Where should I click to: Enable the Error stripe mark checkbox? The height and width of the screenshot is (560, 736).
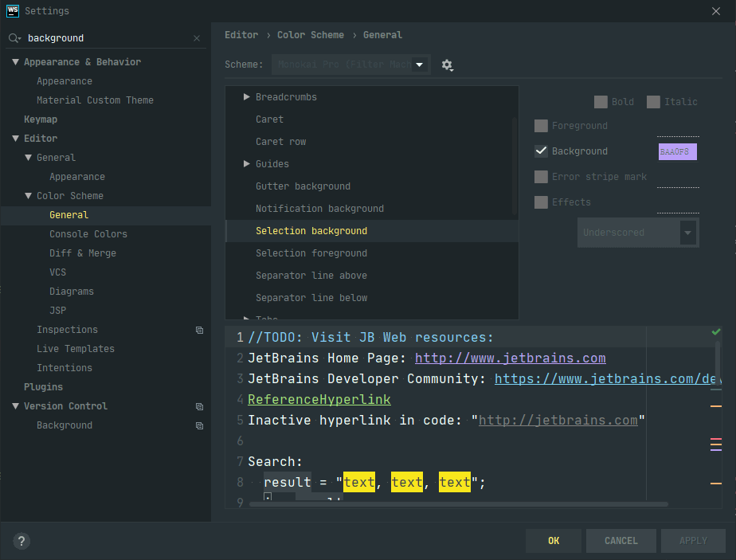click(541, 177)
